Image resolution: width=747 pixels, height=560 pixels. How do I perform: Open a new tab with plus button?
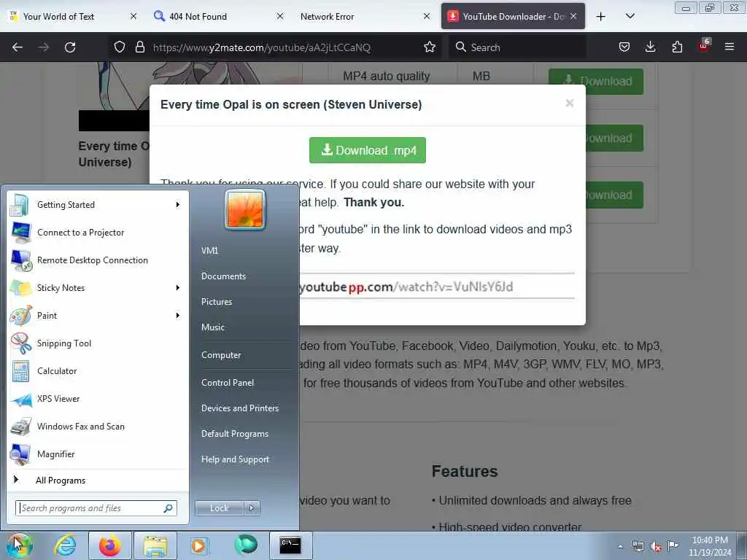pos(601,17)
